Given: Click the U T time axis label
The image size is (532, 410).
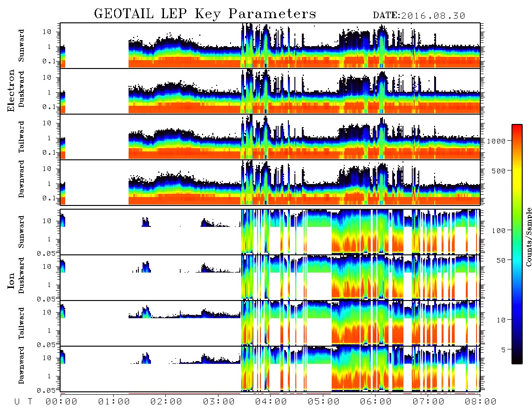Looking at the screenshot, I should click(x=24, y=402).
